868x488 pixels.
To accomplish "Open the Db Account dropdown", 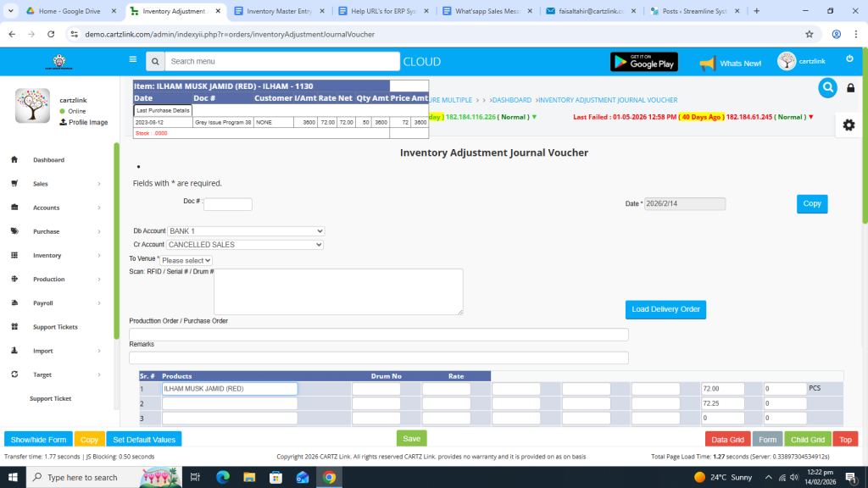I will [x=246, y=231].
